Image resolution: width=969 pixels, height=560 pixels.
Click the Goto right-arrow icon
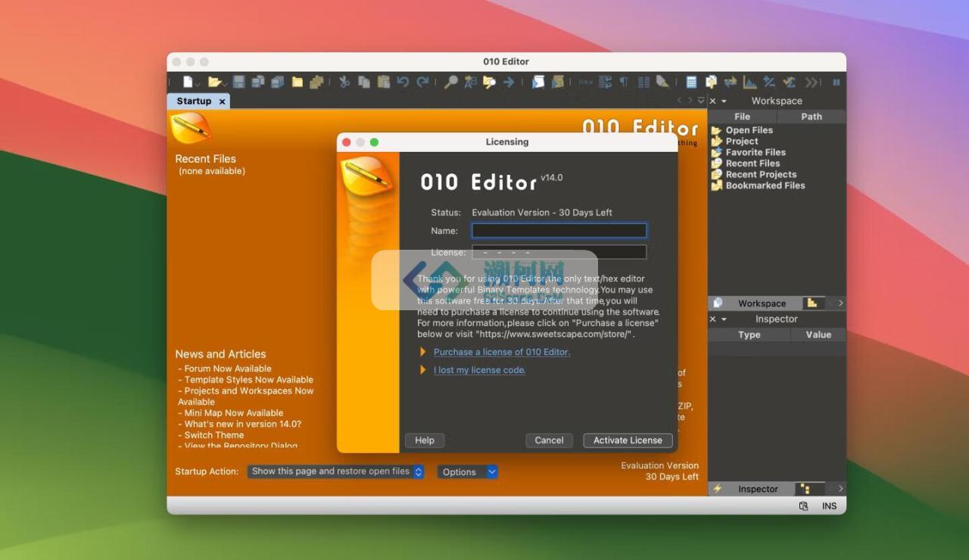click(509, 82)
